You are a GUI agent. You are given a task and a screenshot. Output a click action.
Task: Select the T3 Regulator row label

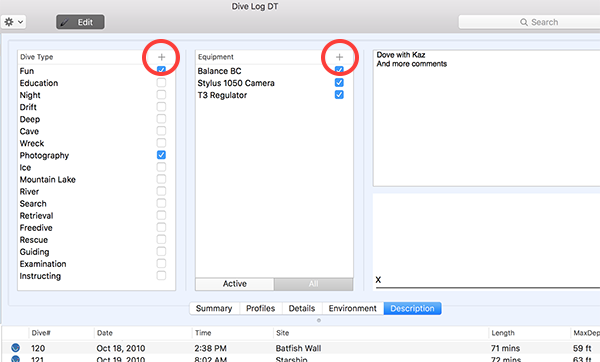(222, 95)
